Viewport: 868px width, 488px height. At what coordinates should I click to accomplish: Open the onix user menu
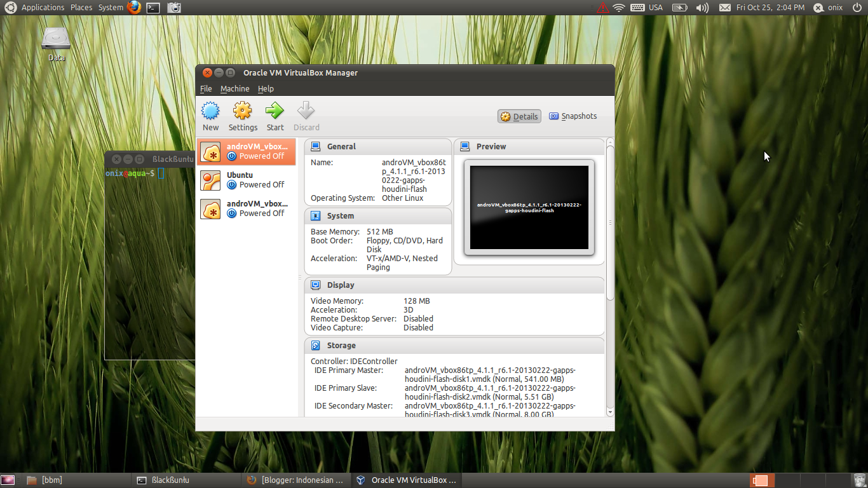(828, 8)
